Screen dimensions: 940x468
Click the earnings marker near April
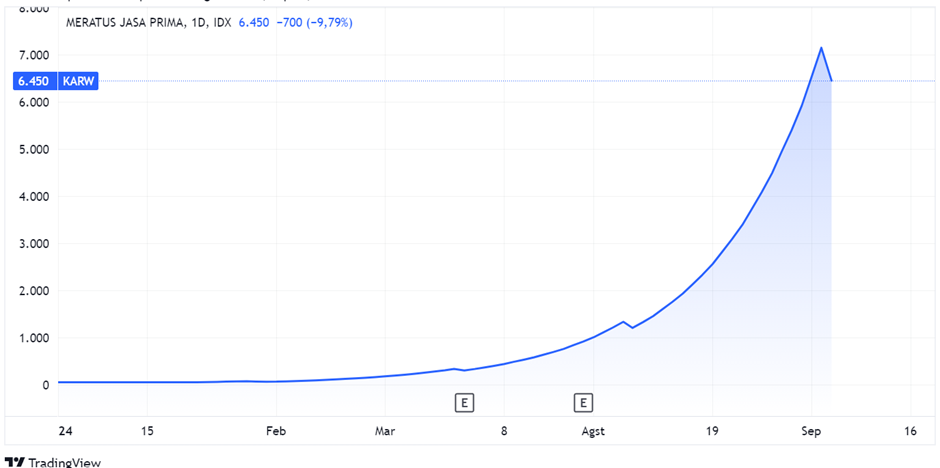[x=464, y=403]
